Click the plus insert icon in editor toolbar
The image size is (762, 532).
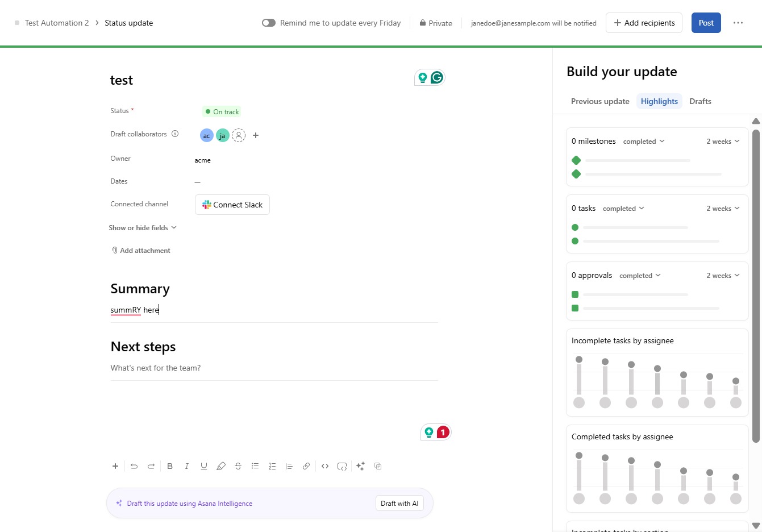coord(115,466)
